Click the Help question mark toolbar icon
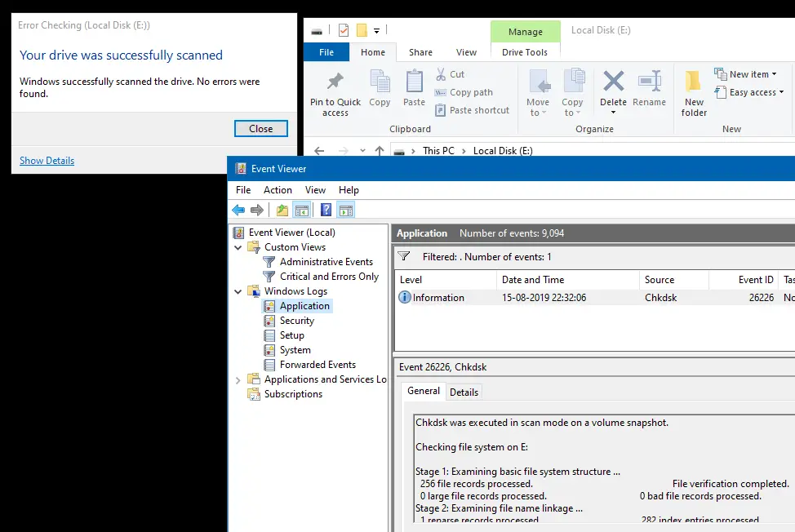Image resolution: width=795 pixels, height=532 pixels. [x=326, y=210]
